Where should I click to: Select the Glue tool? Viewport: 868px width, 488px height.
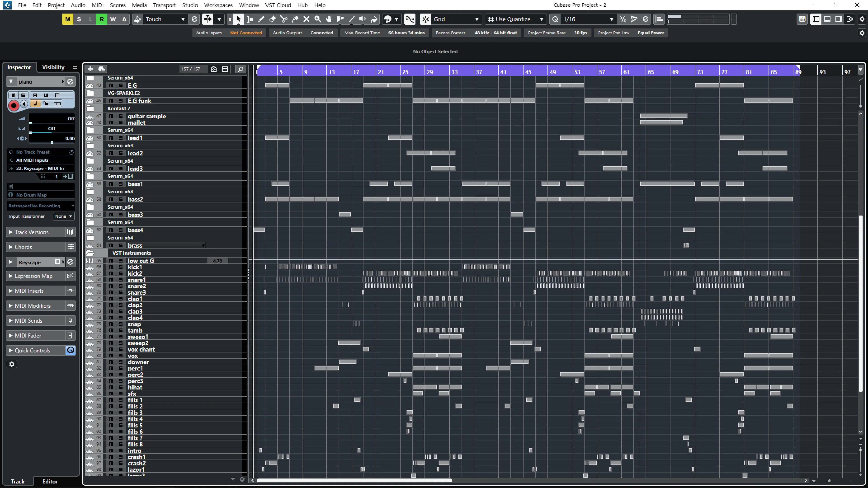[295, 19]
